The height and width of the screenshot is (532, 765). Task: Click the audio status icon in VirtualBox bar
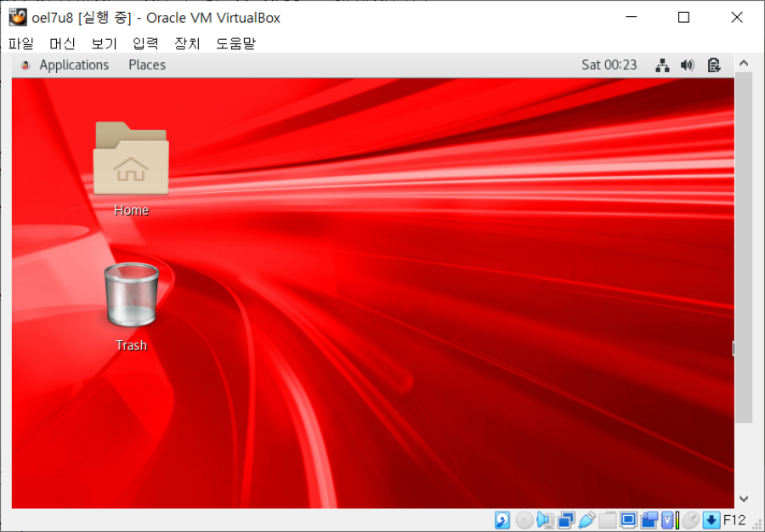(x=545, y=520)
